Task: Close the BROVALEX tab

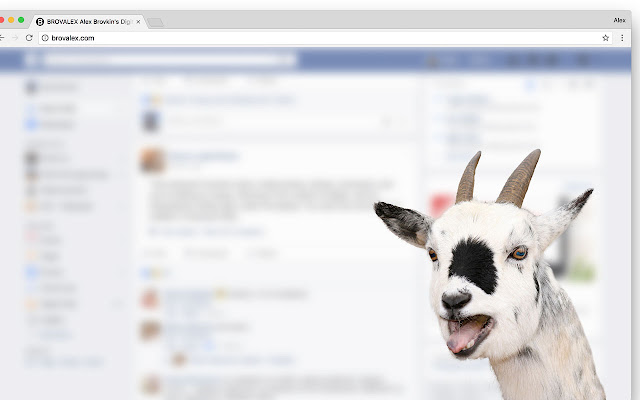Action: click(138, 22)
